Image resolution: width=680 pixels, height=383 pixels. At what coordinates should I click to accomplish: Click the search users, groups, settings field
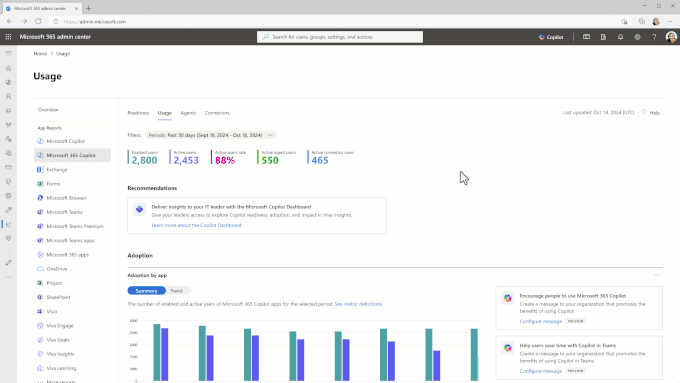tap(340, 37)
